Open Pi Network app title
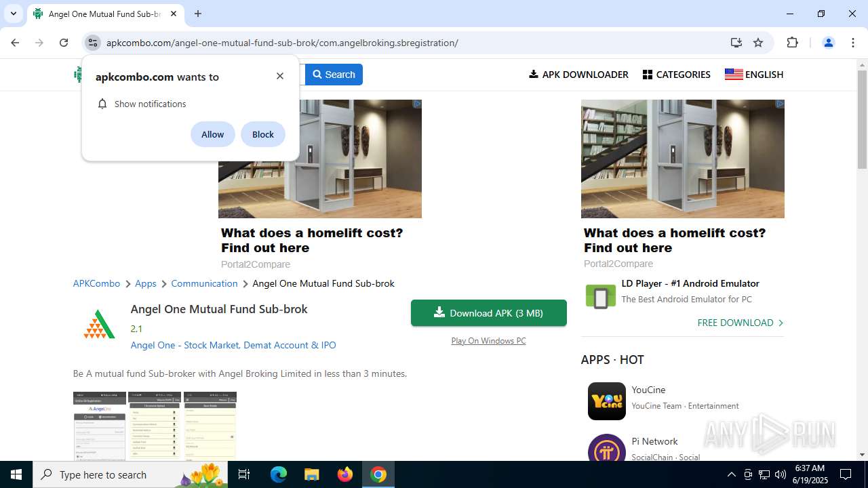This screenshot has width=868, height=488. tap(654, 441)
